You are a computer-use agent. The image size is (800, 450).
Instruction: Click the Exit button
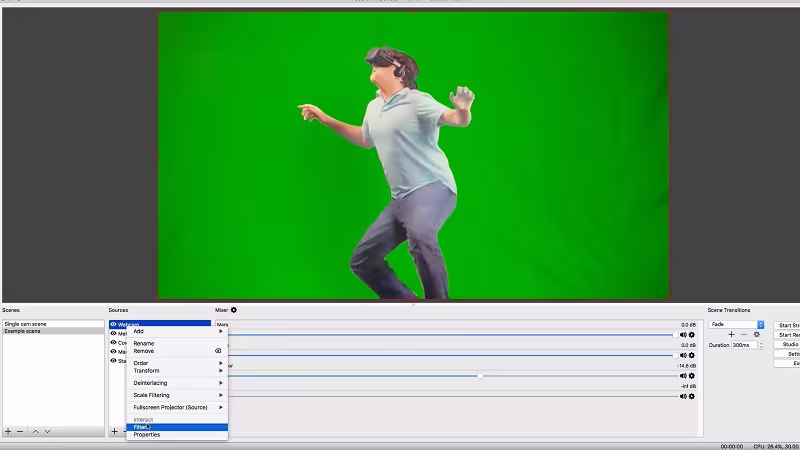[787, 363]
